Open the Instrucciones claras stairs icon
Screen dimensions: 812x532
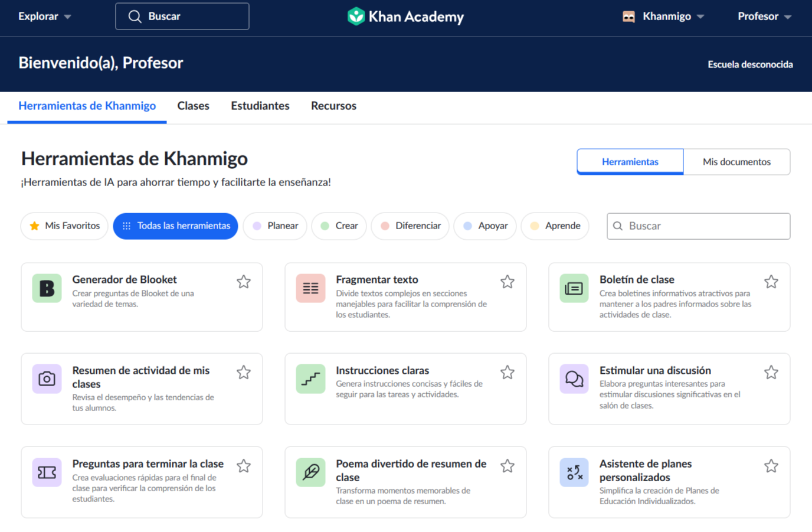[x=311, y=379]
